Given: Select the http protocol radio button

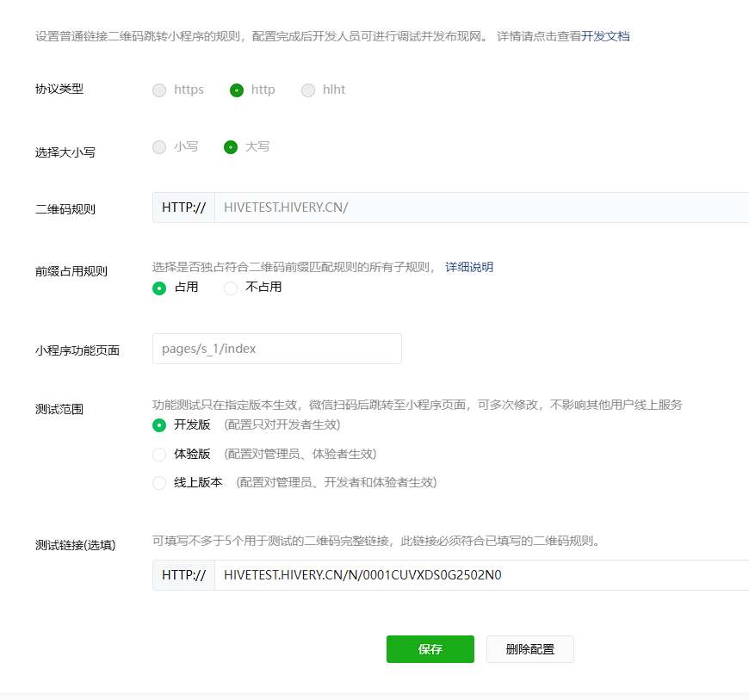Looking at the screenshot, I should [x=237, y=90].
